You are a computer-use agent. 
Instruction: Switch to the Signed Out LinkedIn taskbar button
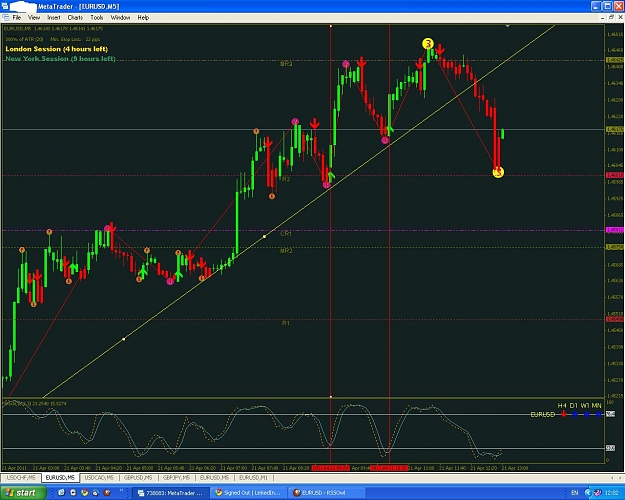(x=248, y=493)
